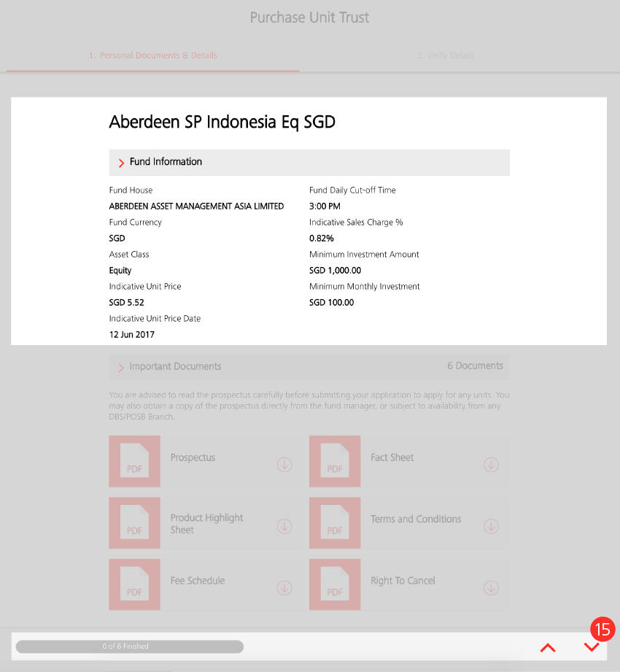Screen dimensions: 620x672
Task: Click the Fact Sheet document label
Action: pyautogui.click(x=392, y=457)
